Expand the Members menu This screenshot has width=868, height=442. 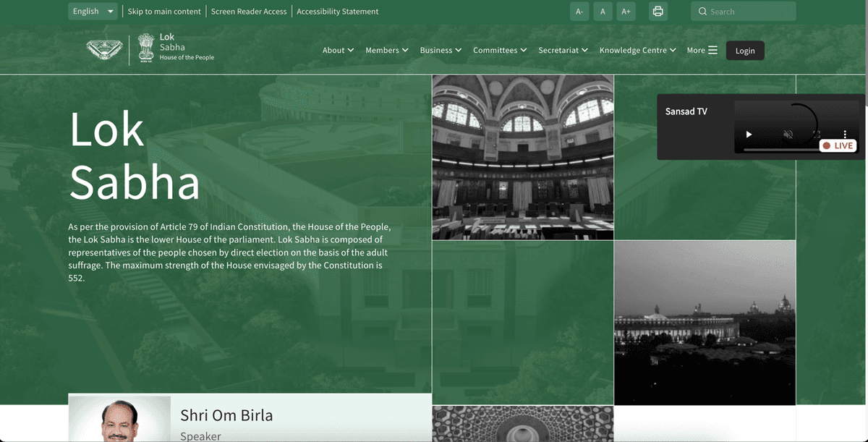point(387,51)
